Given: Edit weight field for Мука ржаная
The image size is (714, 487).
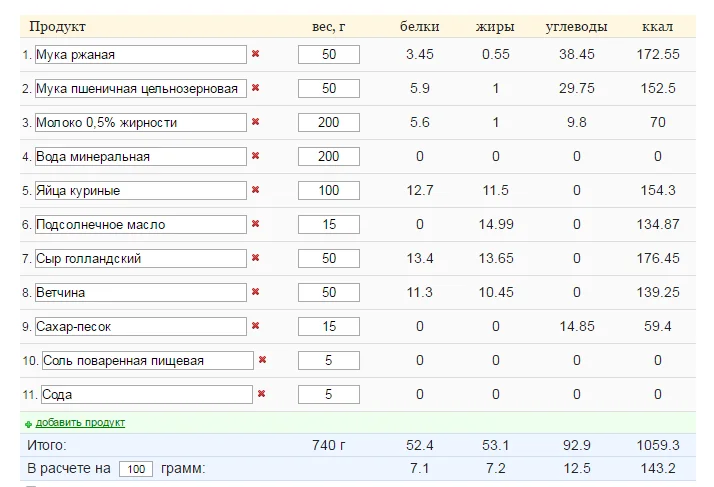Looking at the screenshot, I should 329,55.
